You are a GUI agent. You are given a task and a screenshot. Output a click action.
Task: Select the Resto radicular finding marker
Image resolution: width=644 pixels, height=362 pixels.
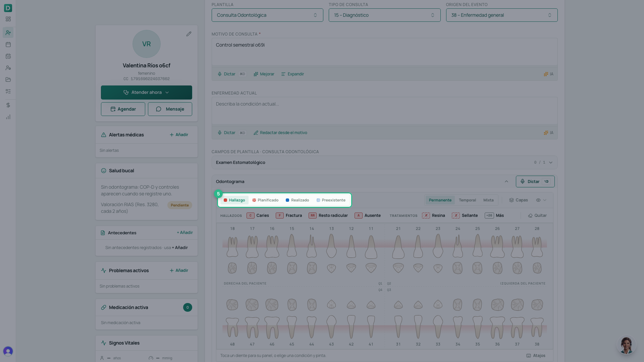pyautogui.click(x=328, y=216)
